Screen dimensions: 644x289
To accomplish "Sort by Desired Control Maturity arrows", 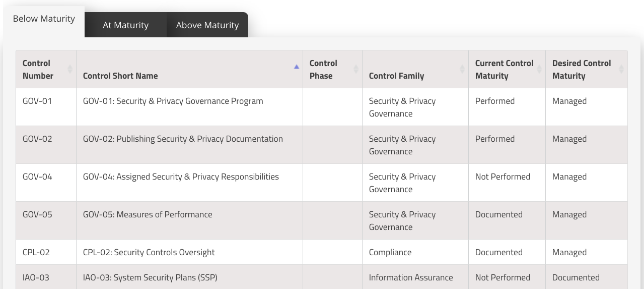I will click(x=621, y=70).
